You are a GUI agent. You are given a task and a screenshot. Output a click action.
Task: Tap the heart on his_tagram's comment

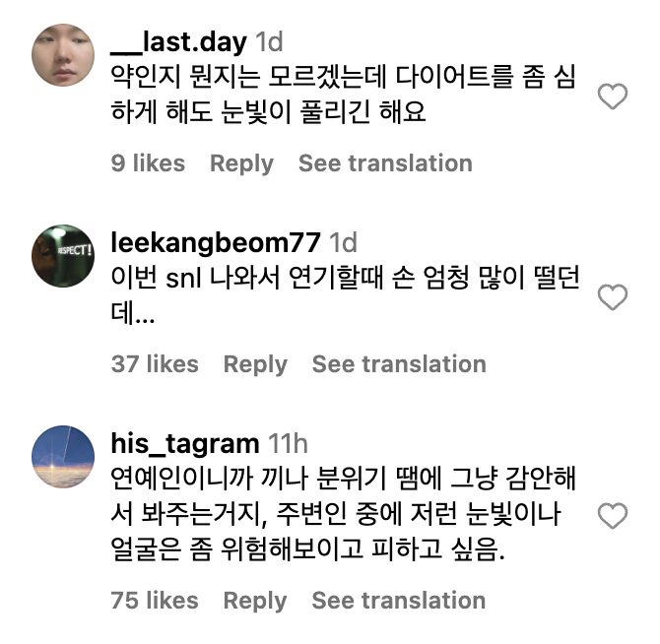(x=613, y=515)
